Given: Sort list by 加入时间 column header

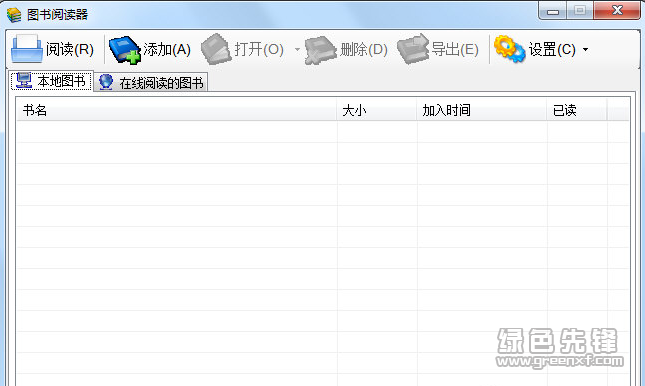Looking at the screenshot, I should click(x=481, y=110).
